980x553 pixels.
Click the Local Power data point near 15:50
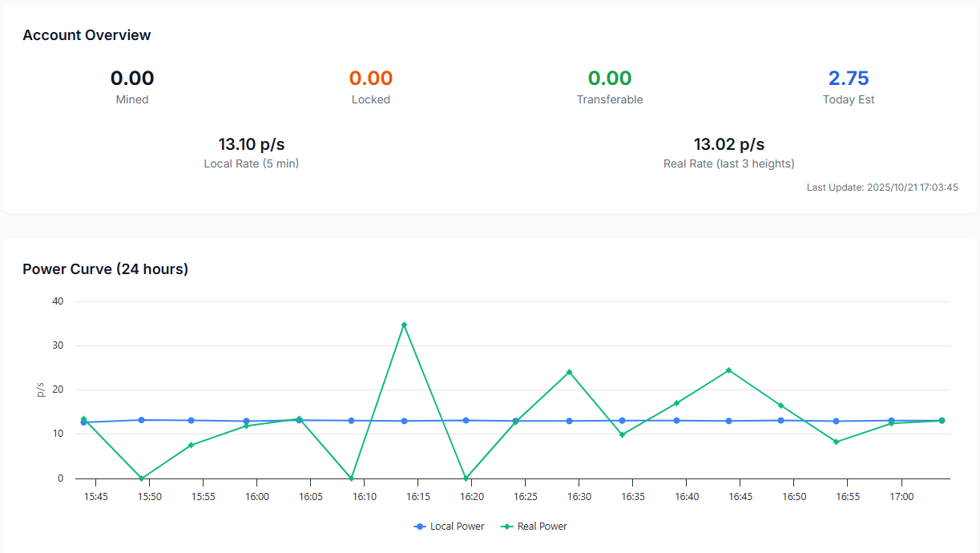pos(141,420)
